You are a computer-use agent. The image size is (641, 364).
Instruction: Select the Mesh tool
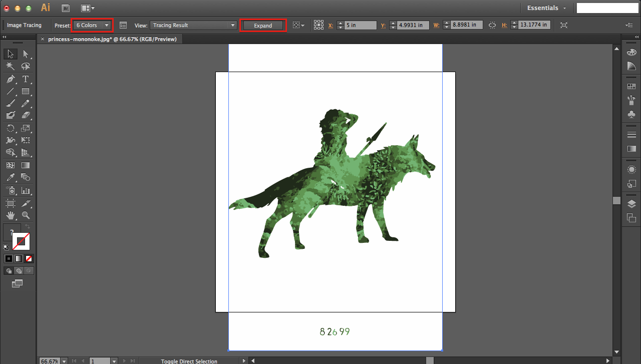(11, 165)
